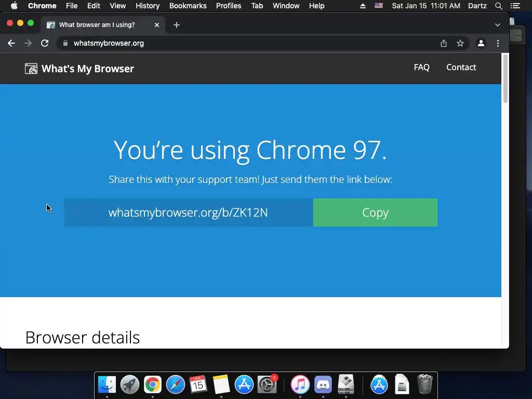Open Chrome's three-dot menu
Screen dimensions: 532x399
pos(498,44)
